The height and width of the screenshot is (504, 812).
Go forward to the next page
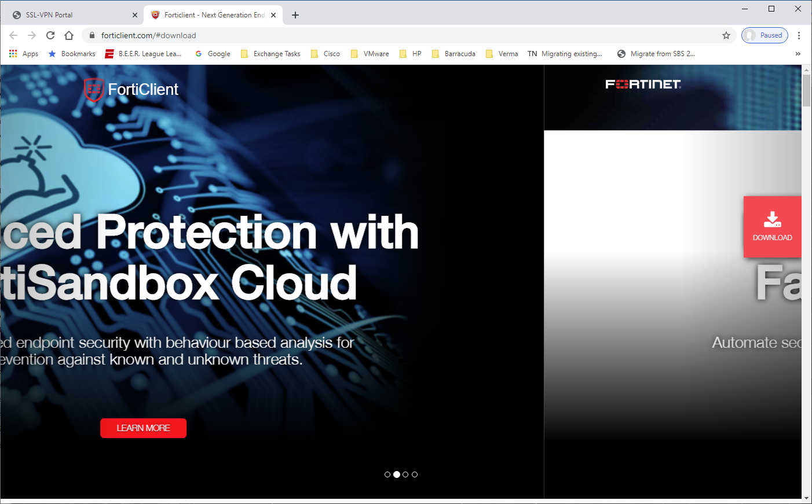coord(32,35)
